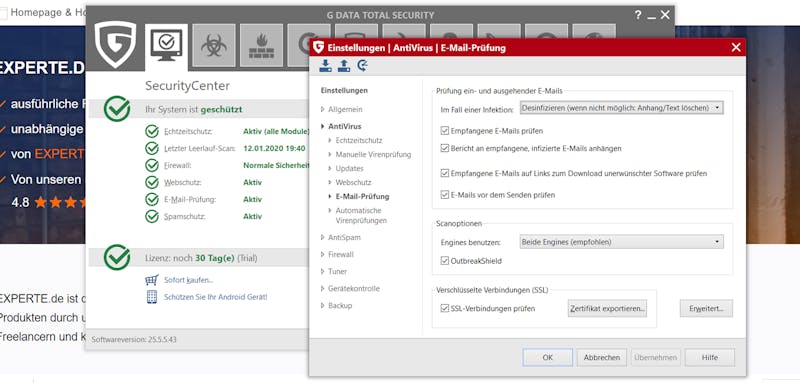Open the Firewall brick wall icon tab
This screenshot has height=383, width=800.
261,45
